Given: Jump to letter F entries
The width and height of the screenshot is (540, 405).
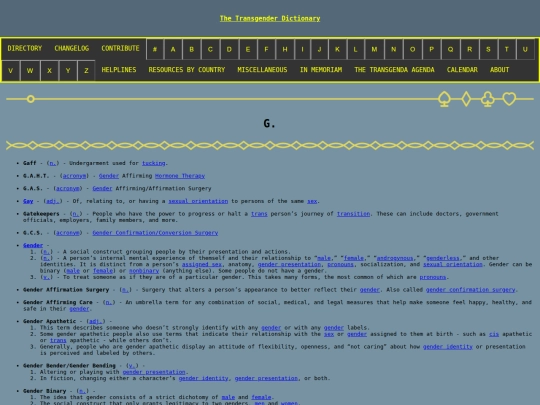Looking at the screenshot, I should tap(266, 49).
